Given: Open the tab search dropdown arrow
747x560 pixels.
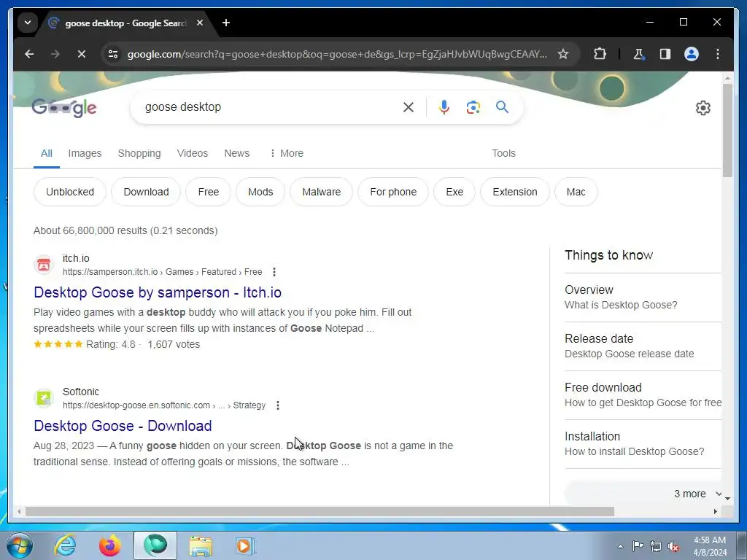Looking at the screenshot, I should pyautogui.click(x=28, y=23).
